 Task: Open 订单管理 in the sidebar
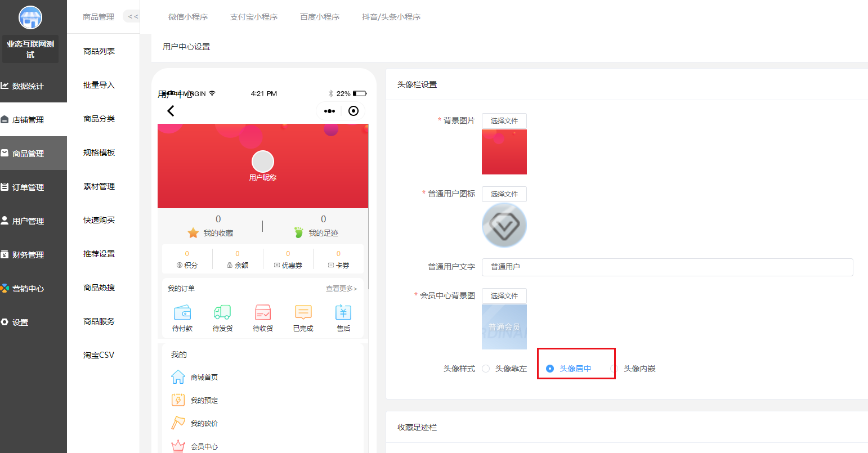33,187
